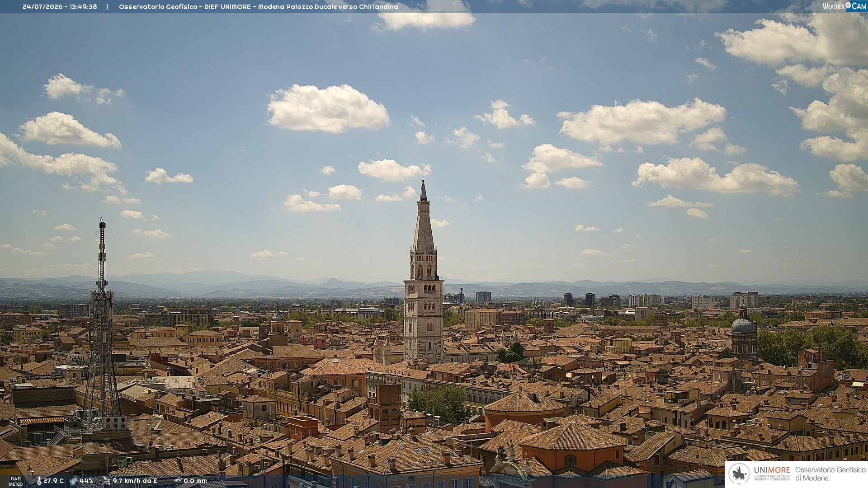Click the 24/07/2026 - 13:49:38 timestamp
868x488 pixels.
point(60,7)
